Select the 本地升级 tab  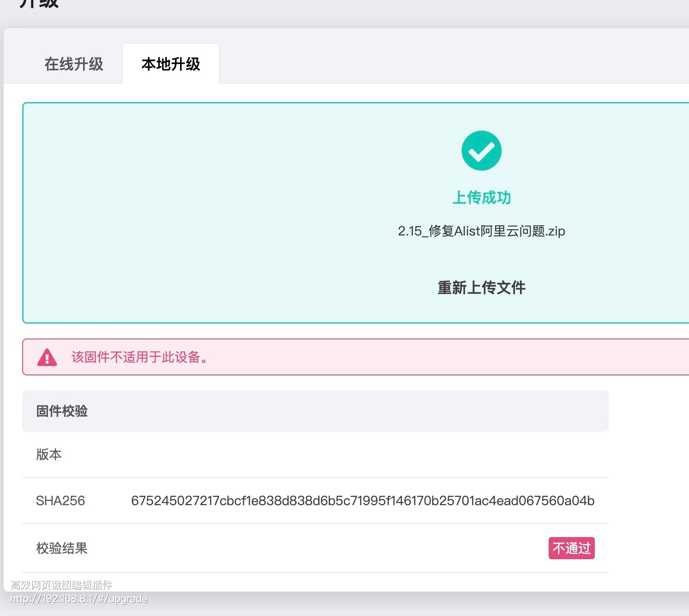tap(170, 65)
